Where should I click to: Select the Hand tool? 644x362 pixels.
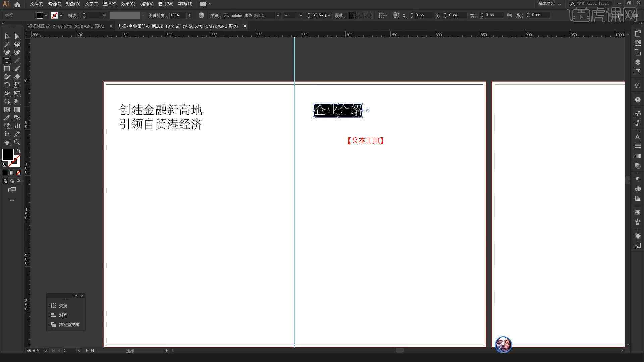coord(7,142)
